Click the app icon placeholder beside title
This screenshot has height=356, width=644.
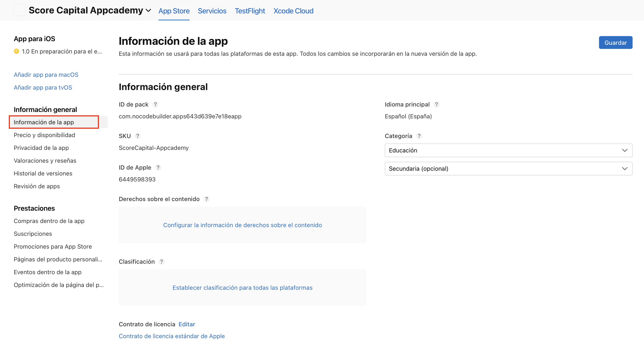20,10
